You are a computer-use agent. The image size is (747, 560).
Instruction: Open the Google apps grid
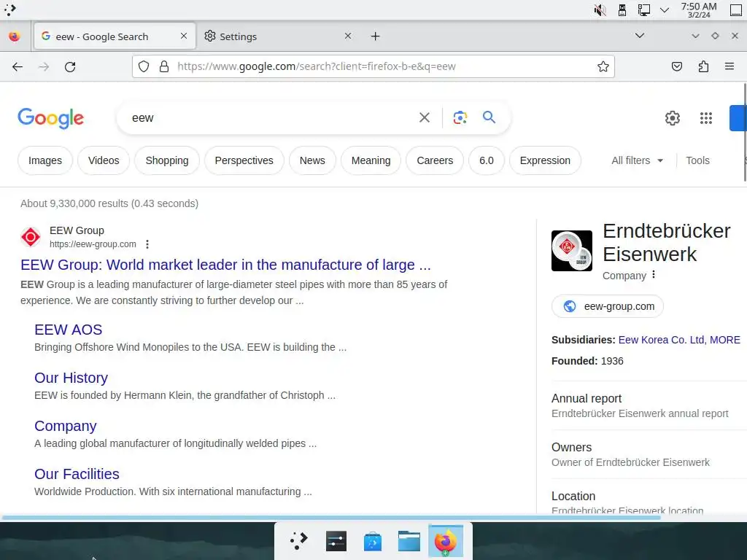coord(706,118)
